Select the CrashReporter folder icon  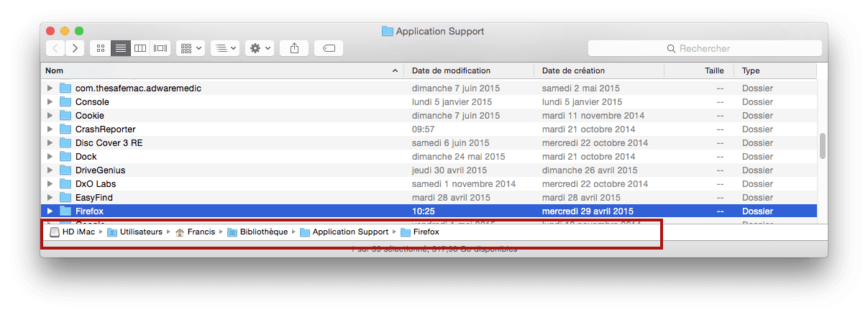point(65,129)
